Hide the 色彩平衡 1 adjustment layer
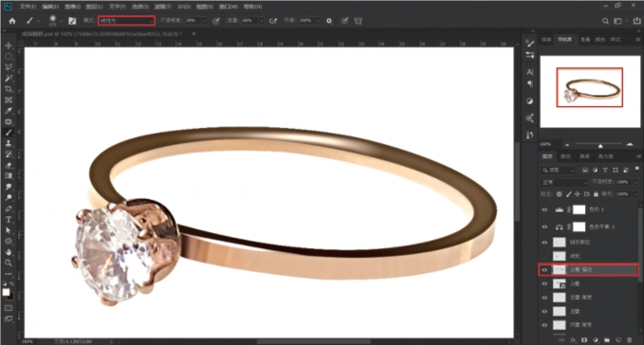This screenshot has height=345, width=644. pos(544,227)
